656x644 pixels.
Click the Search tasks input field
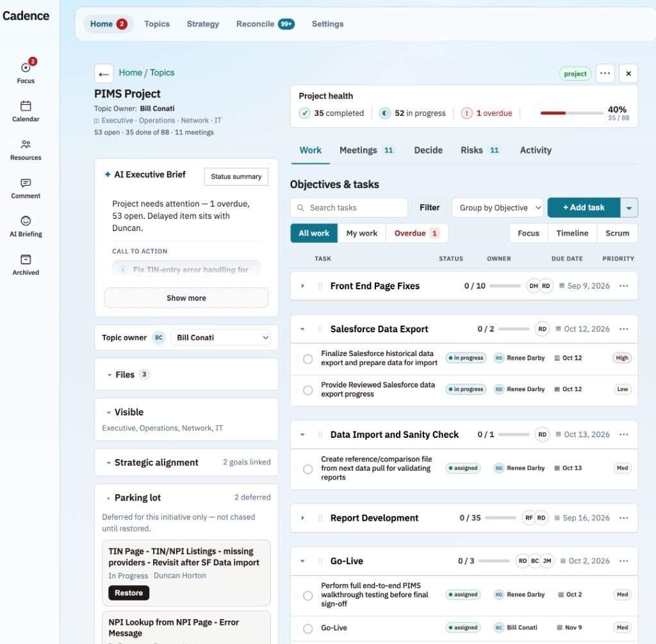tap(349, 208)
